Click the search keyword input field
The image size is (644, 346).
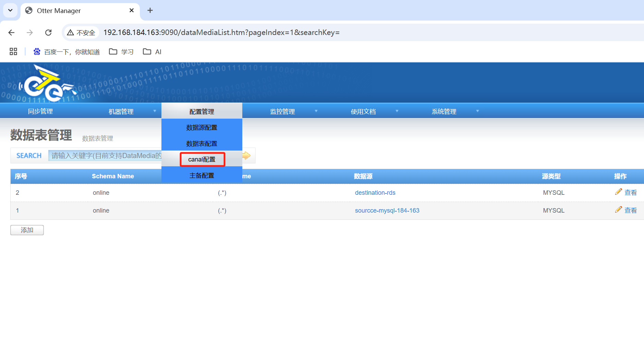[x=105, y=156]
